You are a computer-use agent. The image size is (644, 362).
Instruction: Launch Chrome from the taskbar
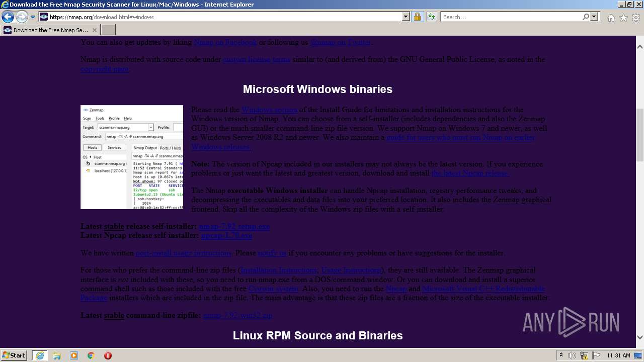click(x=91, y=355)
